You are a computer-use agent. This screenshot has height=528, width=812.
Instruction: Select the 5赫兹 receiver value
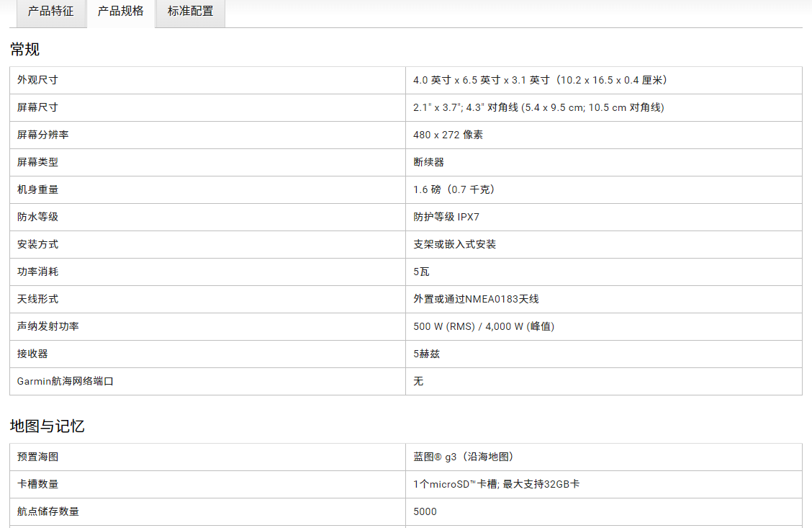426,354
